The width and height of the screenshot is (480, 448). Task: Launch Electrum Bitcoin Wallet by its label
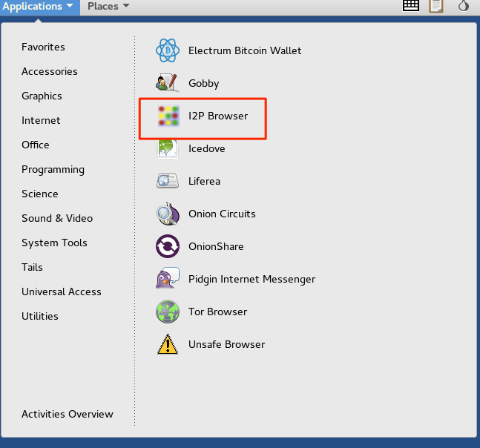click(x=245, y=50)
